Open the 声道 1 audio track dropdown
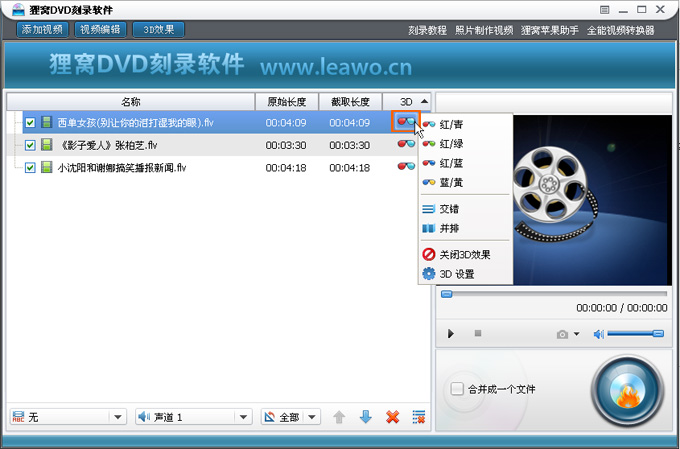Image resolution: width=680 pixels, height=449 pixels. point(193,417)
